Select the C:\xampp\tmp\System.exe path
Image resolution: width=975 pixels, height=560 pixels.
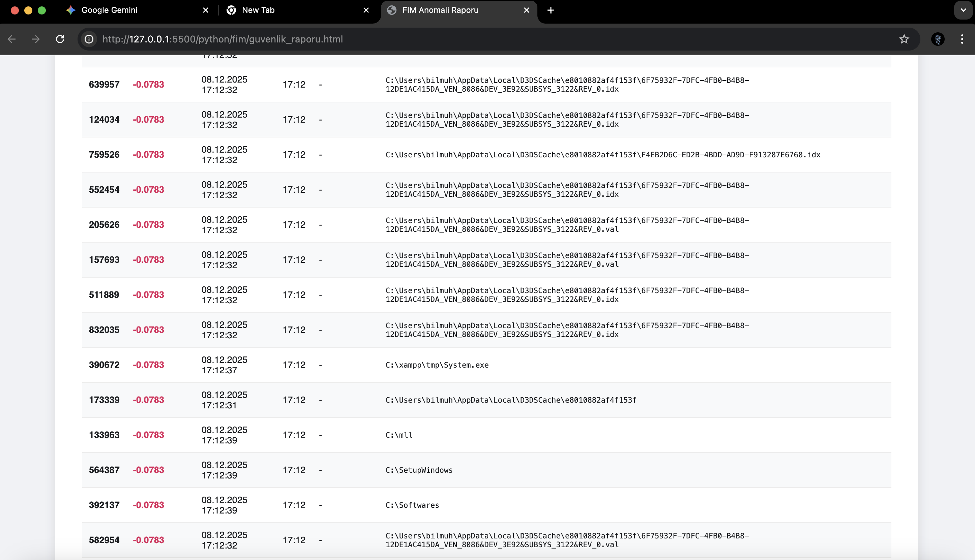tap(437, 365)
